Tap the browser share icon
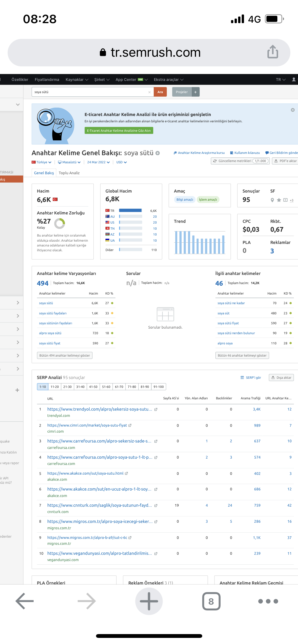298x644 pixels. click(x=273, y=52)
